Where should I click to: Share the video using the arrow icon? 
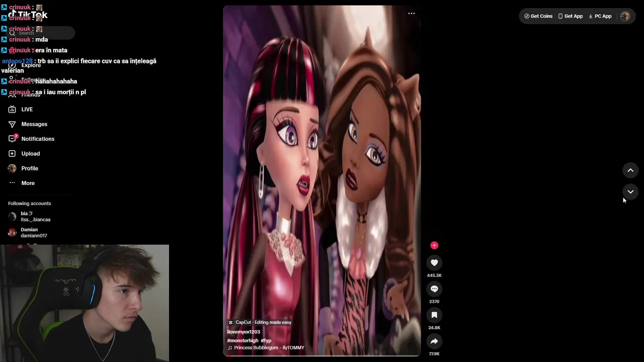(x=434, y=341)
